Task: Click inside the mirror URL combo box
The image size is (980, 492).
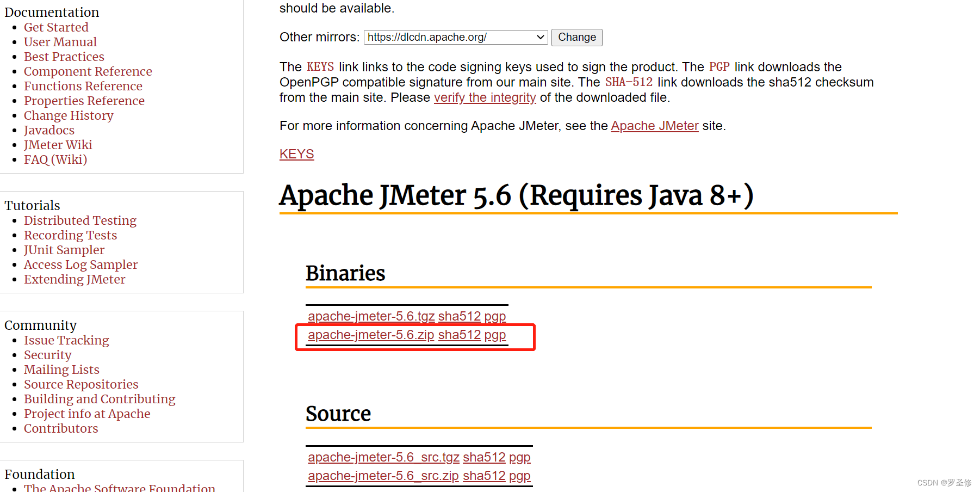Action: click(446, 37)
